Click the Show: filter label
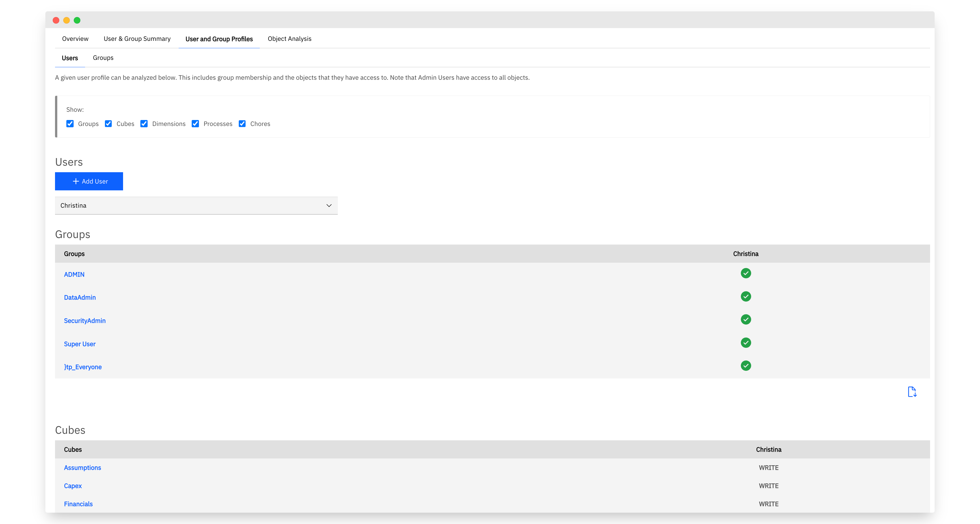 75,110
